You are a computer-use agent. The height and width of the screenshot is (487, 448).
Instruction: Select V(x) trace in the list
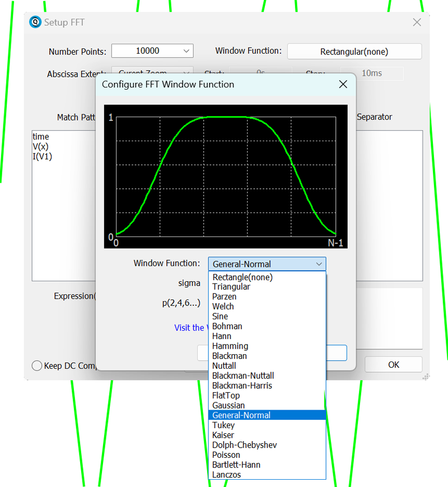(x=40, y=147)
